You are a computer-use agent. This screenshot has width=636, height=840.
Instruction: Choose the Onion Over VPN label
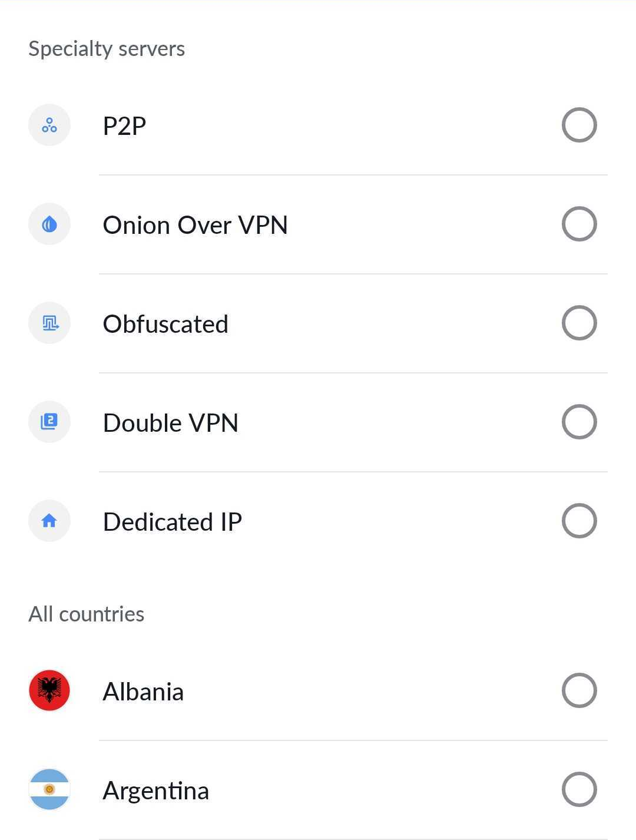195,225
